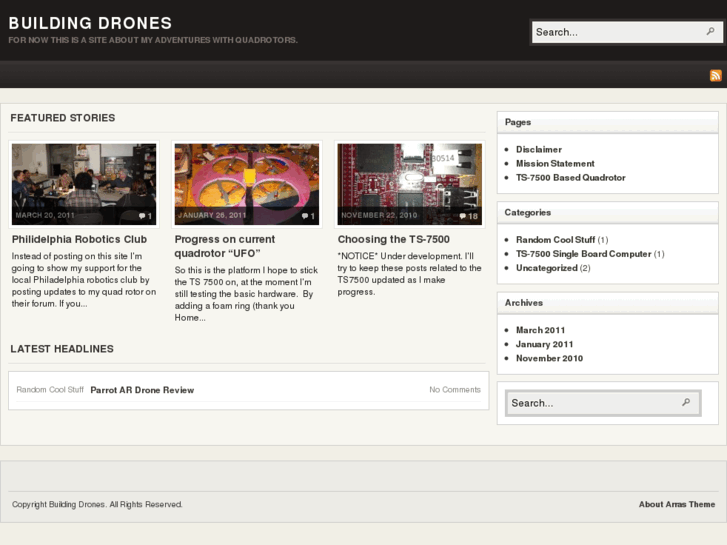Click No Comments on Parrot AR Drone Review

pyautogui.click(x=455, y=390)
